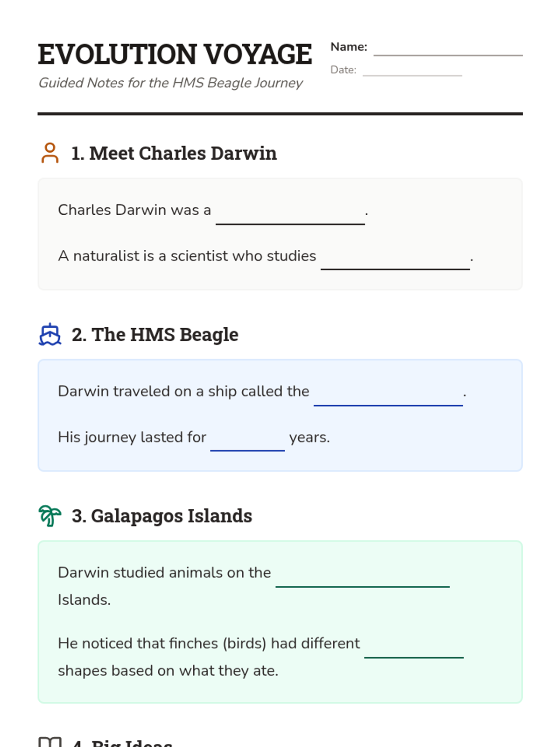Click the book icon at the page bottom
The height and width of the screenshot is (747, 560).
click(50, 742)
